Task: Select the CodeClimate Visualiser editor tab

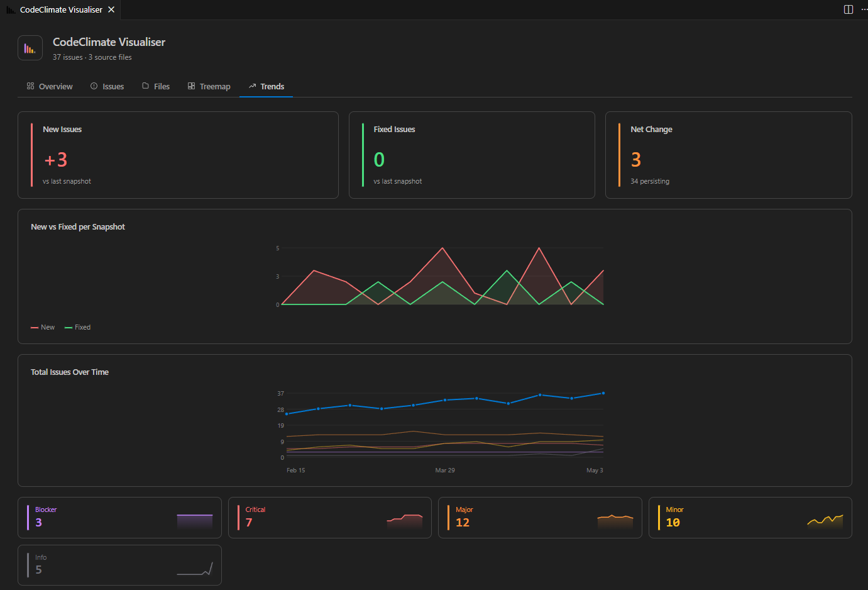Action: 61,9
